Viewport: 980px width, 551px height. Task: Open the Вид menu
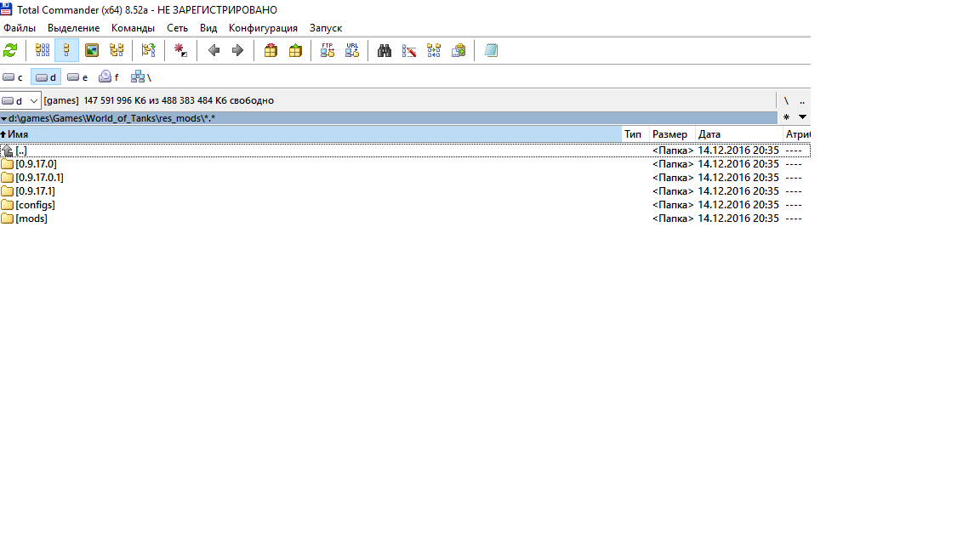(x=208, y=28)
